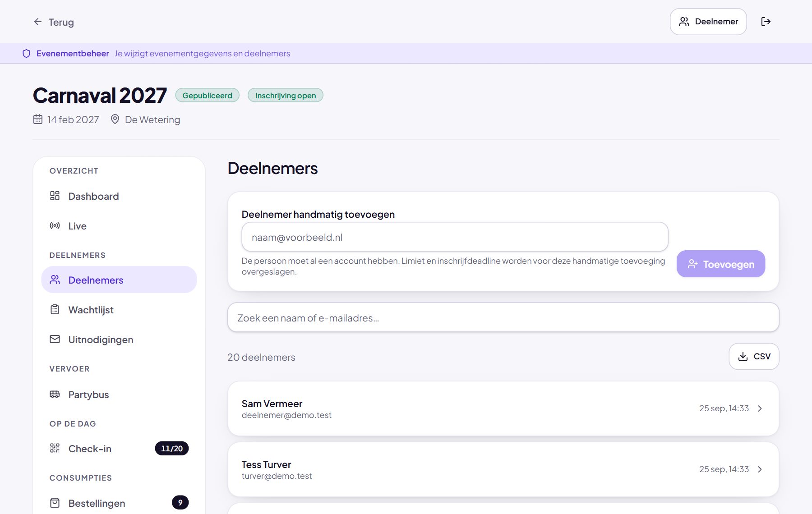Click the participant search field

(x=503, y=317)
